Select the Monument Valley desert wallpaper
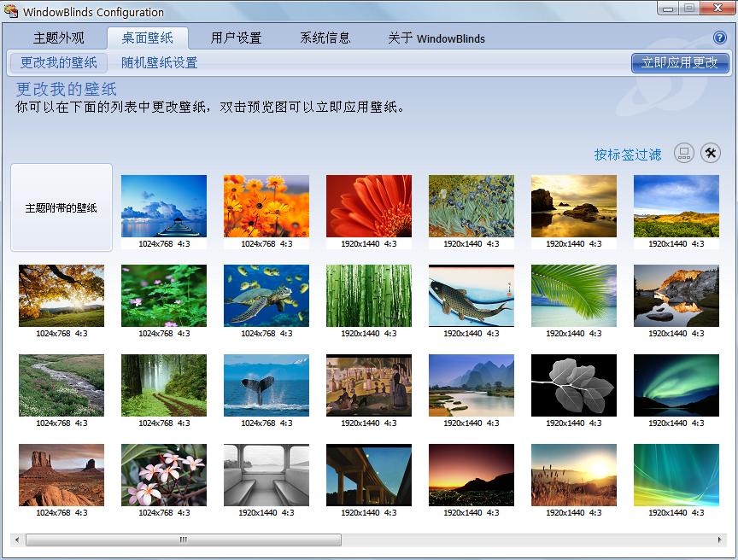The height and width of the screenshot is (560, 738). click(61, 475)
